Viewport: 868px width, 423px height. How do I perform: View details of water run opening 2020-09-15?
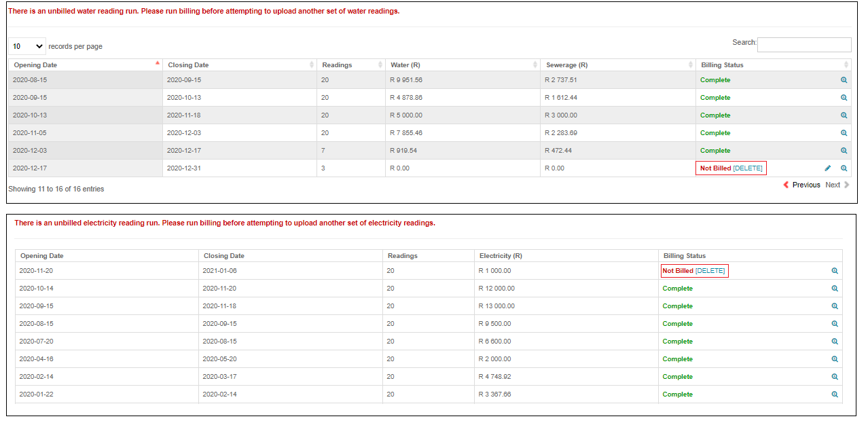[x=844, y=98]
